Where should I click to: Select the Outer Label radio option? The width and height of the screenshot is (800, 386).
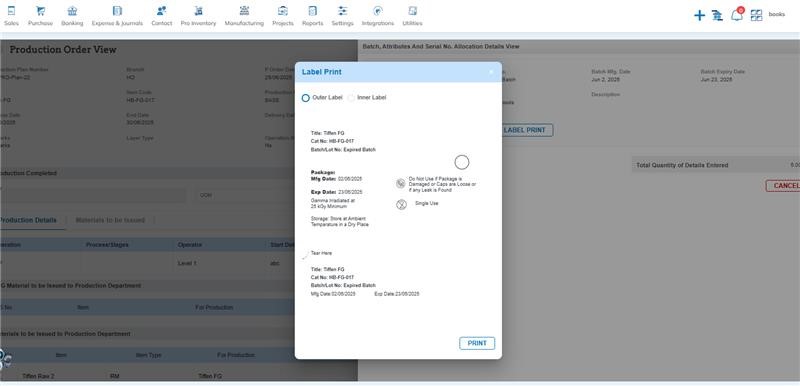tap(306, 98)
